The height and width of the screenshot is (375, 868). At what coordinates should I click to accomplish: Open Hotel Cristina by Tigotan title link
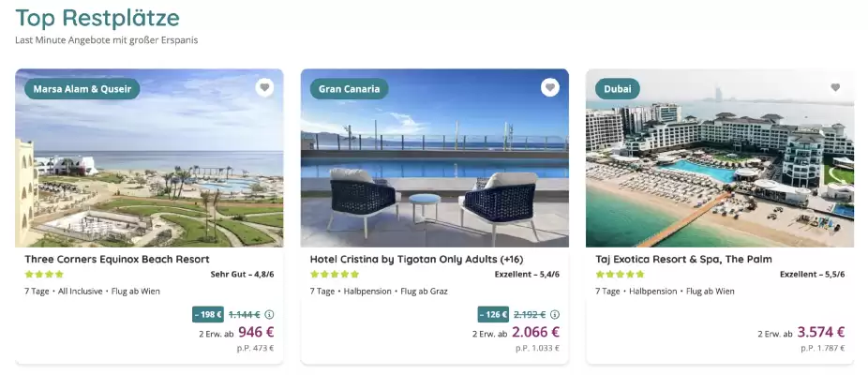click(x=414, y=259)
